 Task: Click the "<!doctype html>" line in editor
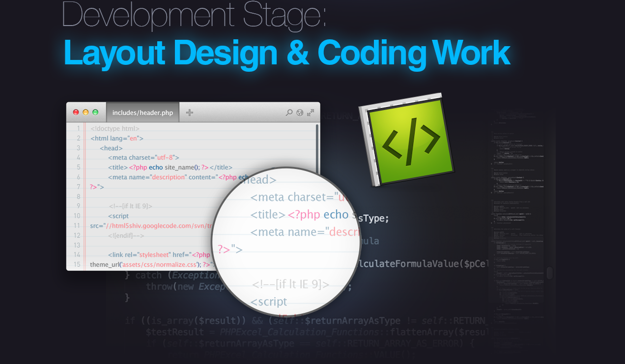(114, 129)
